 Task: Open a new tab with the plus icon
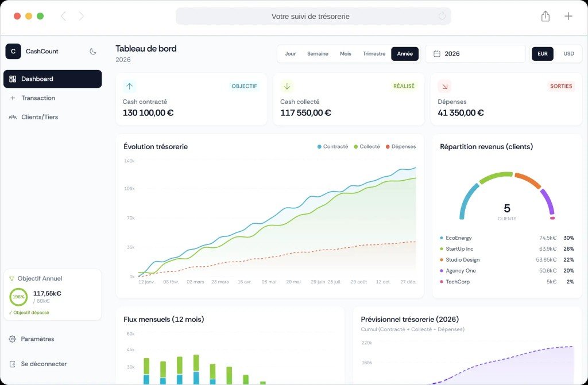coord(568,17)
